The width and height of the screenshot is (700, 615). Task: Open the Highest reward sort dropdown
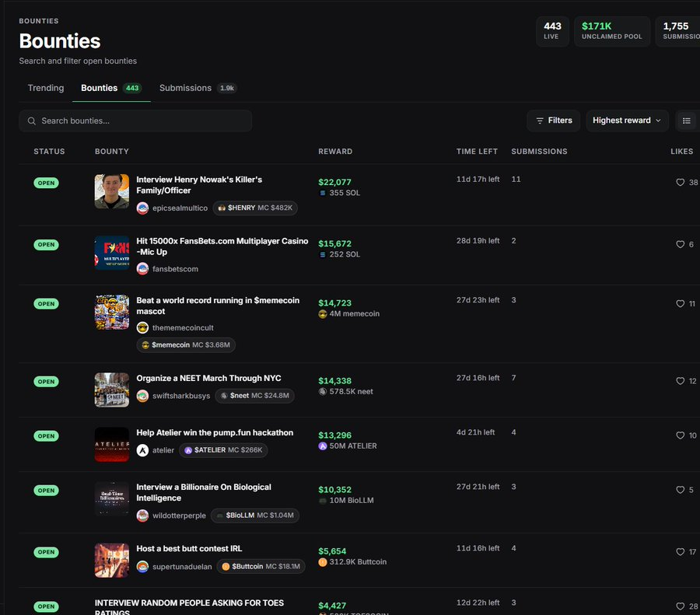pos(627,121)
